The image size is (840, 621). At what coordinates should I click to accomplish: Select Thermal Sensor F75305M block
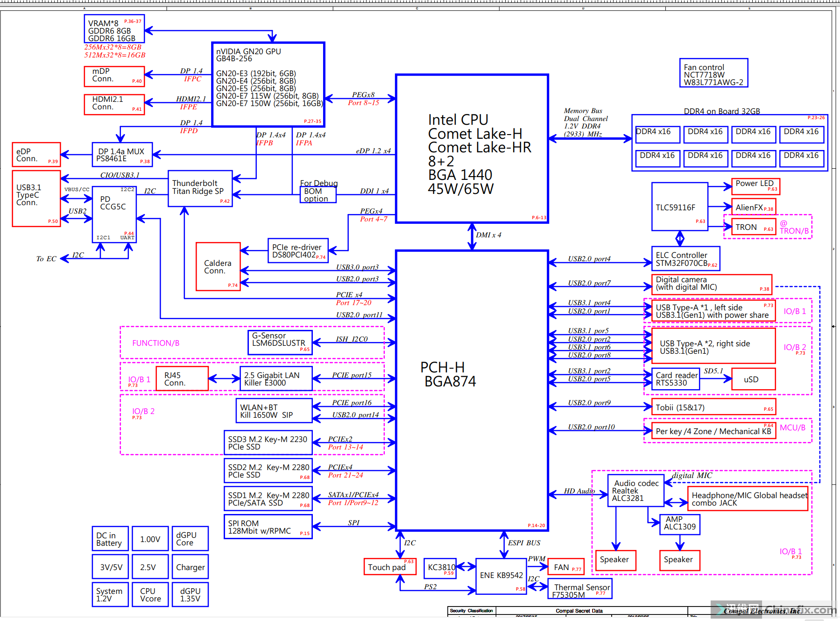580,589
